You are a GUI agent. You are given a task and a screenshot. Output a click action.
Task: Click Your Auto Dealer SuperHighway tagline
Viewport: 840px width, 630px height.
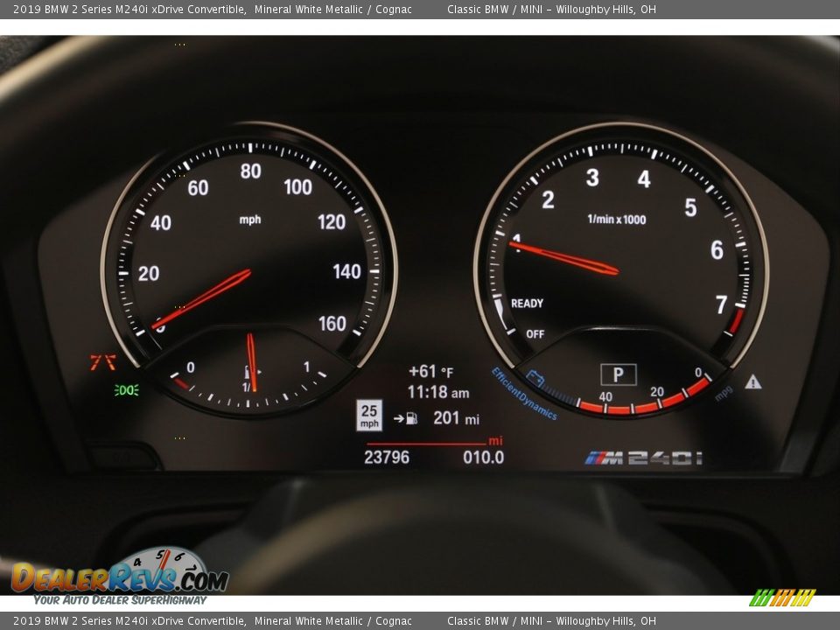[120, 600]
